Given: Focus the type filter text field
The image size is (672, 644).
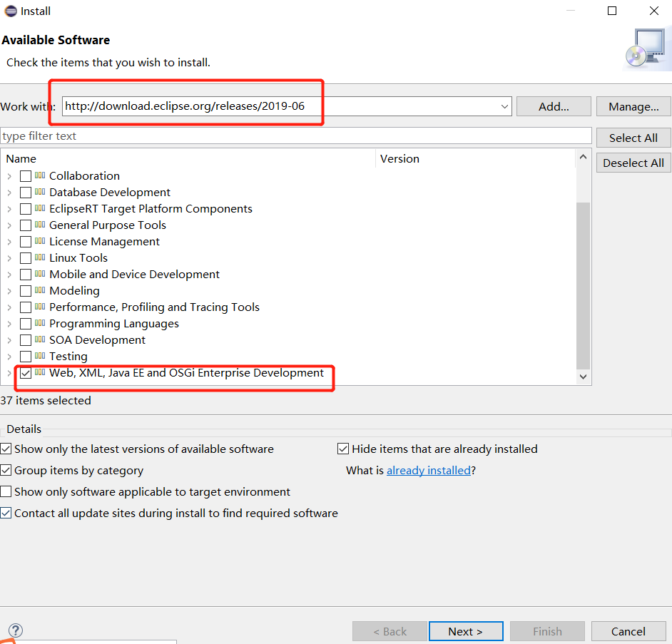Looking at the screenshot, I should tap(296, 136).
